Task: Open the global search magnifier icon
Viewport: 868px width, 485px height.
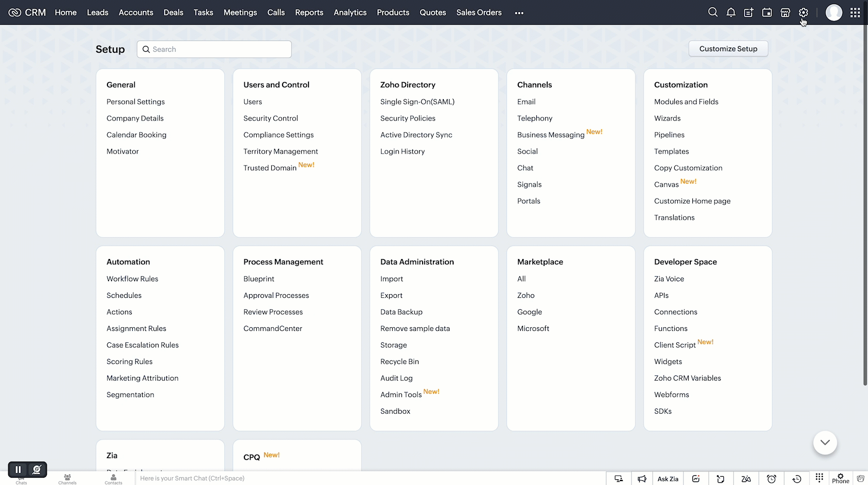Action: click(x=712, y=12)
